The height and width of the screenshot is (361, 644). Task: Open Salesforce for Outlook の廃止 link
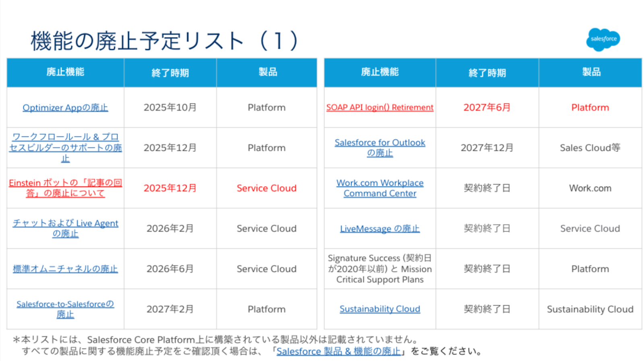click(x=380, y=148)
